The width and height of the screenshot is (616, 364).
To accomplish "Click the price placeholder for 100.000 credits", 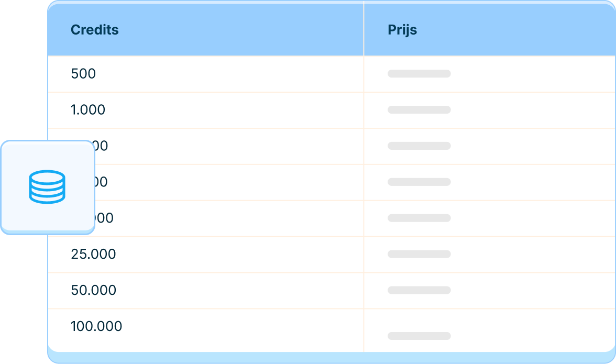I will pyautogui.click(x=419, y=336).
